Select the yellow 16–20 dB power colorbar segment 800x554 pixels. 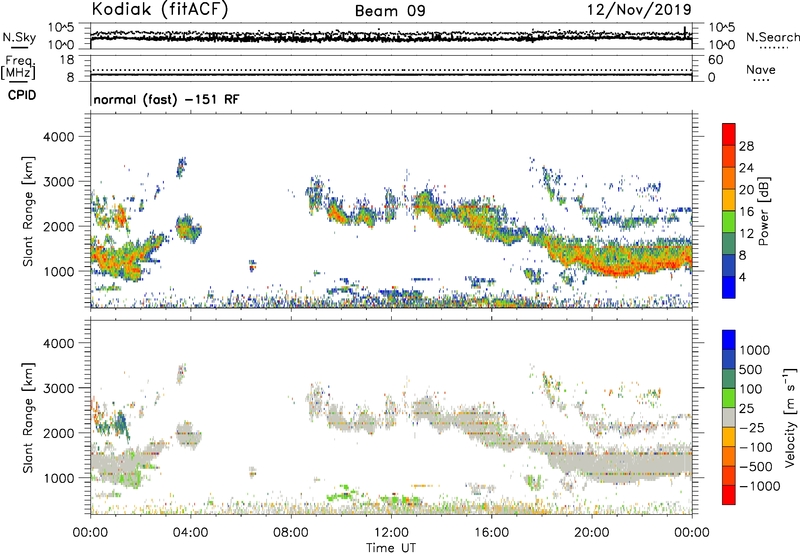pyautogui.click(x=729, y=200)
